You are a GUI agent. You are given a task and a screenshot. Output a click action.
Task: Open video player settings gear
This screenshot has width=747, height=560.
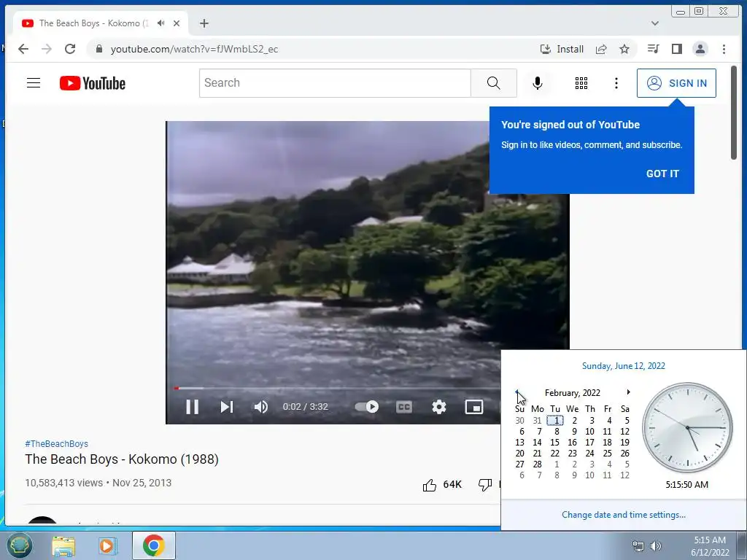(438, 407)
